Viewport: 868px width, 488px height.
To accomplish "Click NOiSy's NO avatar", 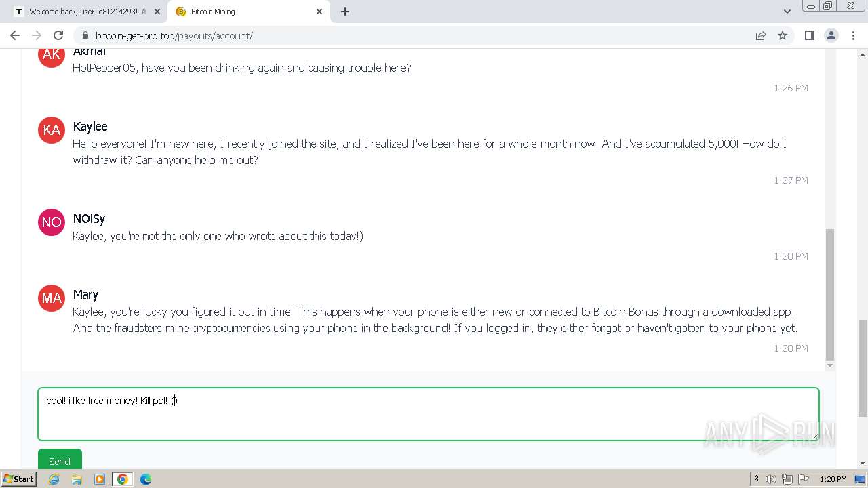I will click(52, 222).
